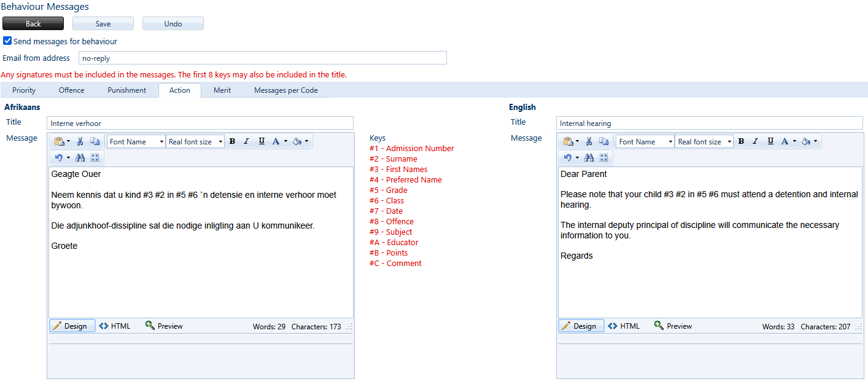Click the Copy icon in Afrikaans editor
868x384 pixels.
point(95,141)
